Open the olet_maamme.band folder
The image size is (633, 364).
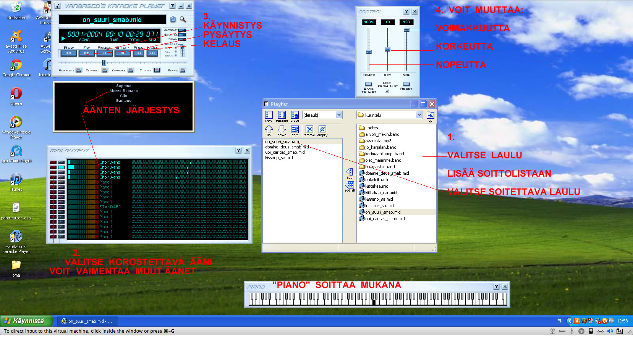click(x=383, y=160)
